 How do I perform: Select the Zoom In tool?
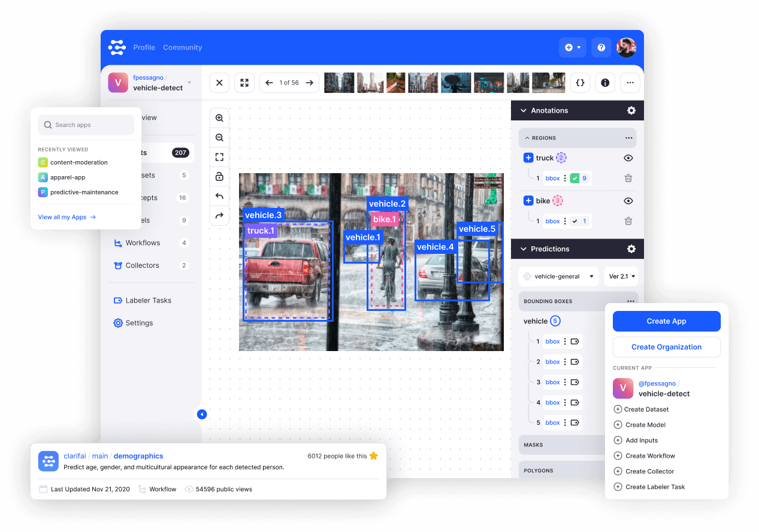[219, 117]
